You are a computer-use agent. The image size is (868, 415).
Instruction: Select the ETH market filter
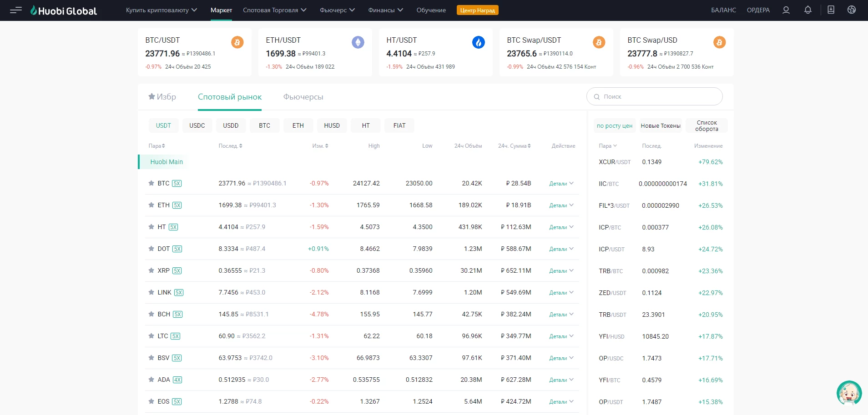coord(298,125)
